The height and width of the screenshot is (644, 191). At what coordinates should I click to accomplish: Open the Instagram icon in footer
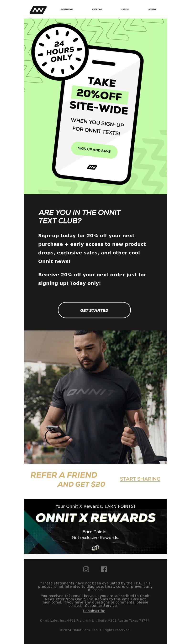click(86, 569)
